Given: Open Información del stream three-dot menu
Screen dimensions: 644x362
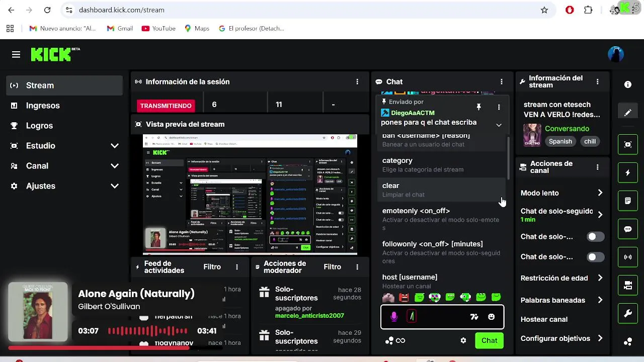Looking at the screenshot, I should (x=597, y=81).
